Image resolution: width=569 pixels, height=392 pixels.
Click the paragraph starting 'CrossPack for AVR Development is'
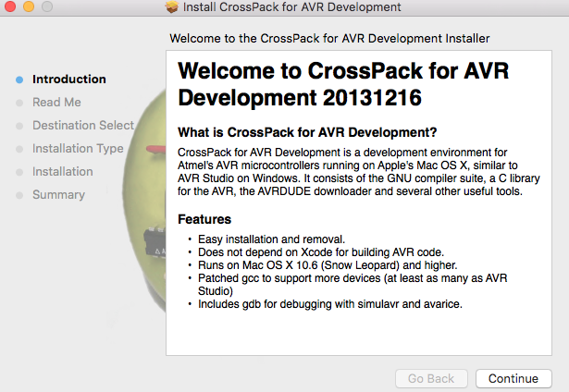coord(359,172)
